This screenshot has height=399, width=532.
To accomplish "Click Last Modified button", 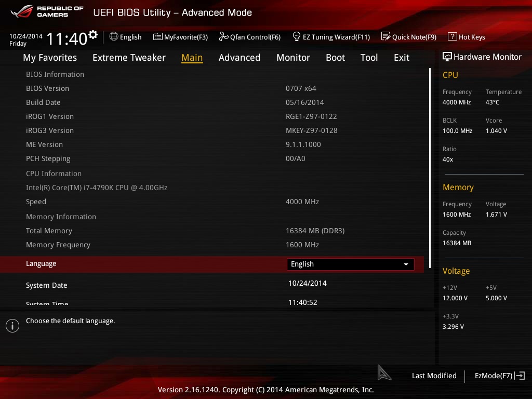I will point(434,376).
